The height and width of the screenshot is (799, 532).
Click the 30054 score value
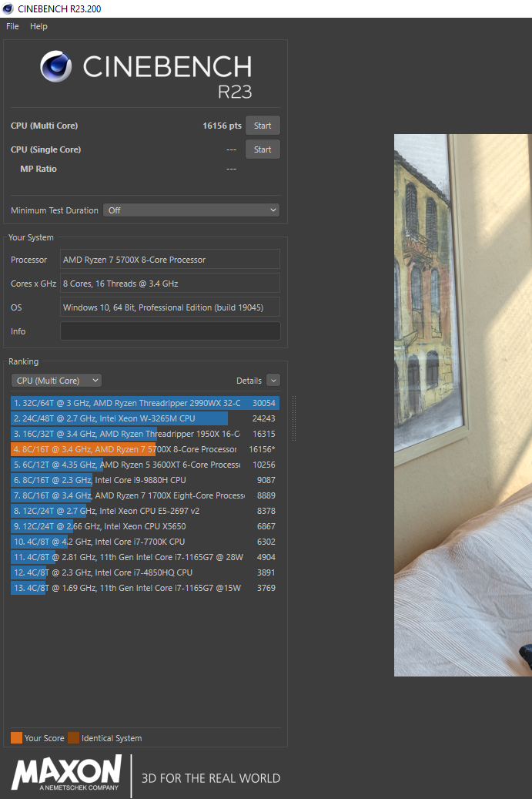pyautogui.click(x=264, y=403)
